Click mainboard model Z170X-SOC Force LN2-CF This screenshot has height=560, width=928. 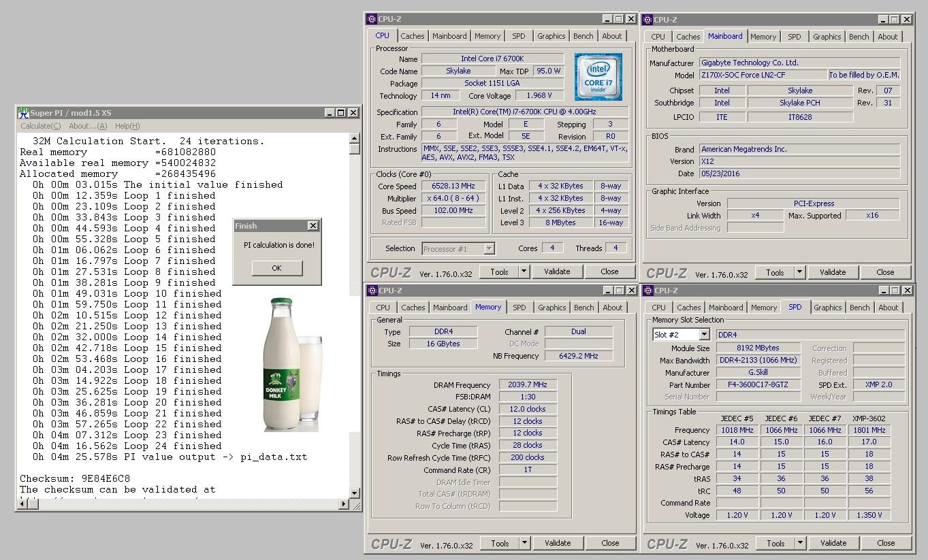tap(763, 75)
